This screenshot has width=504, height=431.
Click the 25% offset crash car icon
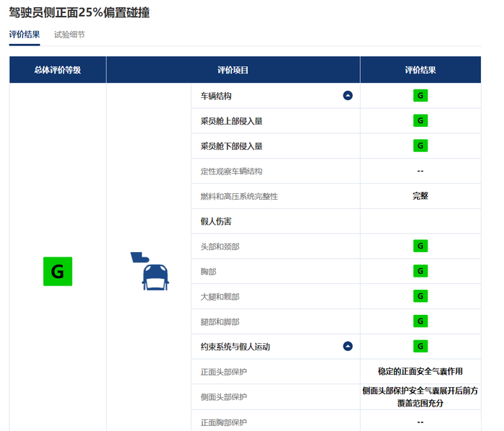(x=150, y=271)
